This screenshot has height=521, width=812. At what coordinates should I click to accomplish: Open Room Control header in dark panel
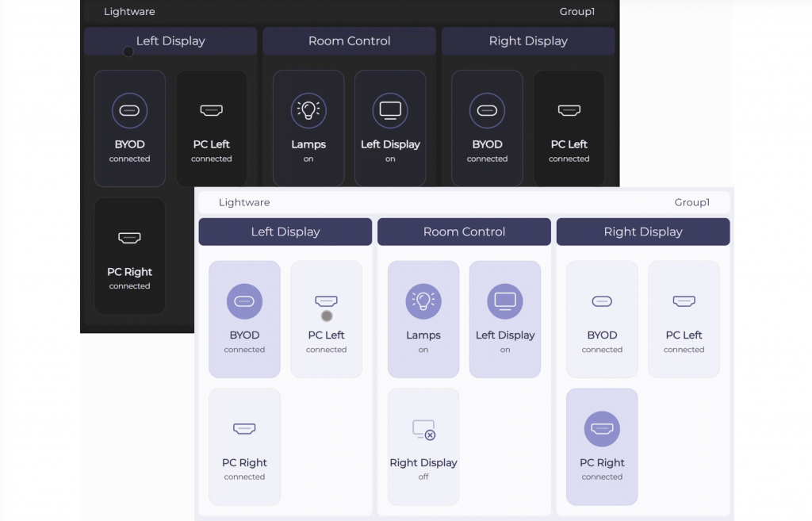point(349,41)
